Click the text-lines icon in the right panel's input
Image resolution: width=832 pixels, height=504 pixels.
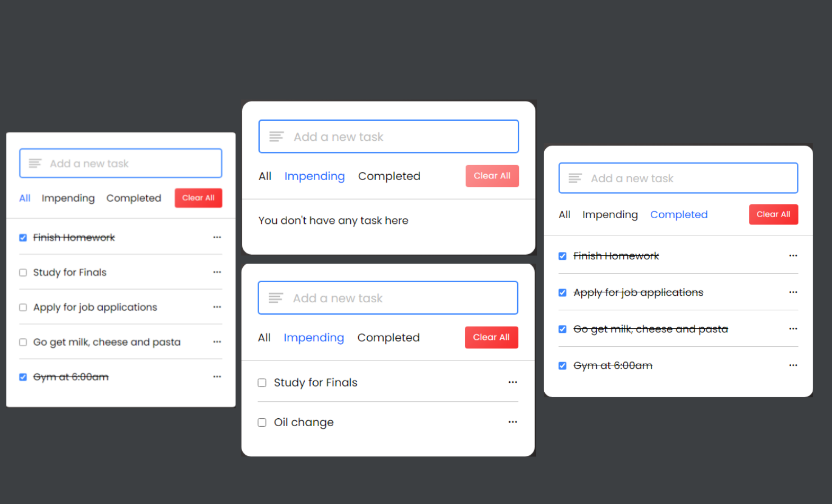pos(575,178)
